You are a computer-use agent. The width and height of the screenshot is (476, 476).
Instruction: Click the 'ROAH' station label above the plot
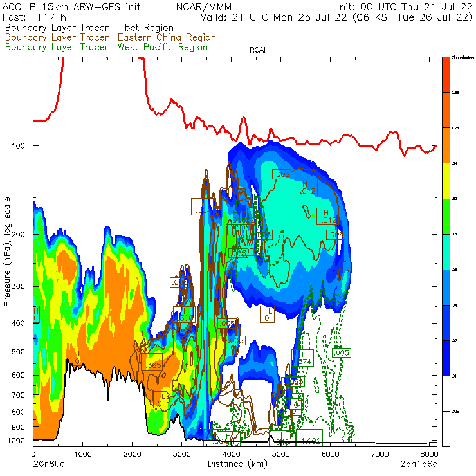(259, 50)
